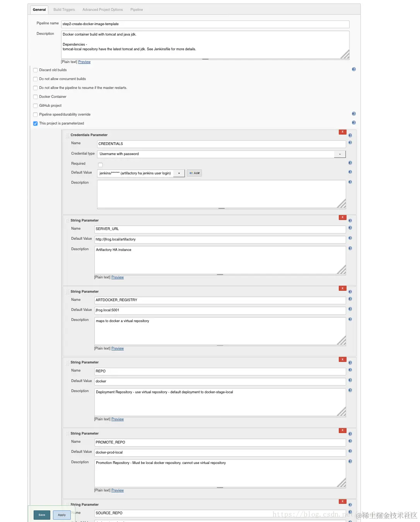420x522 pixels.
Task: Delete the ARTDOCKER_REGISTRY string parameter
Action: 342,288
